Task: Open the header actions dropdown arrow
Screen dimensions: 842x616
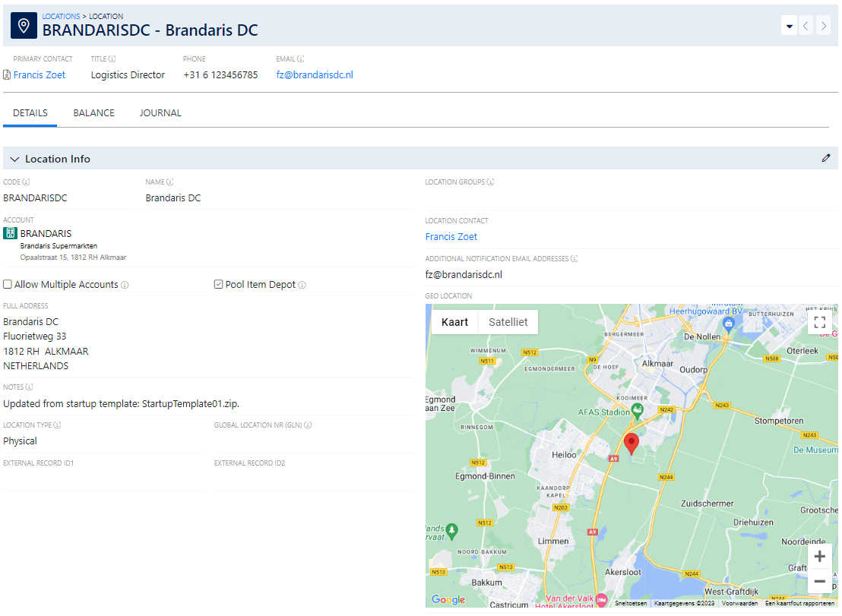Action: pos(789,26)
